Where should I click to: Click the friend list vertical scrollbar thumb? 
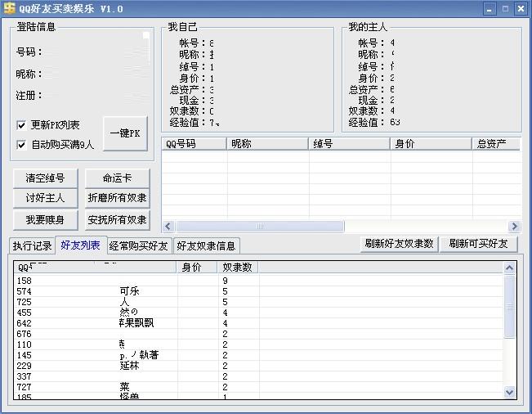(x=509, y=307)
